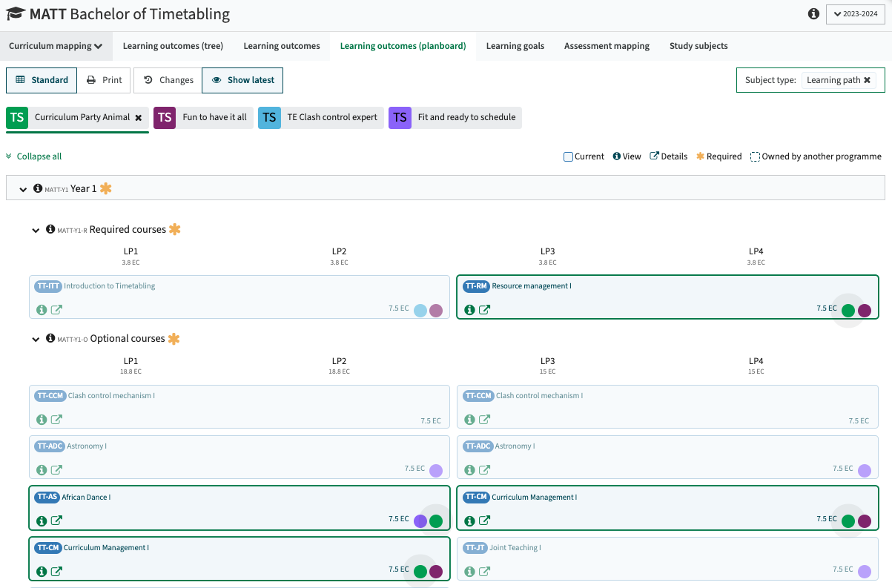Open the Changes view
This screenshot has height=588, width=892.
click(168, 80)
